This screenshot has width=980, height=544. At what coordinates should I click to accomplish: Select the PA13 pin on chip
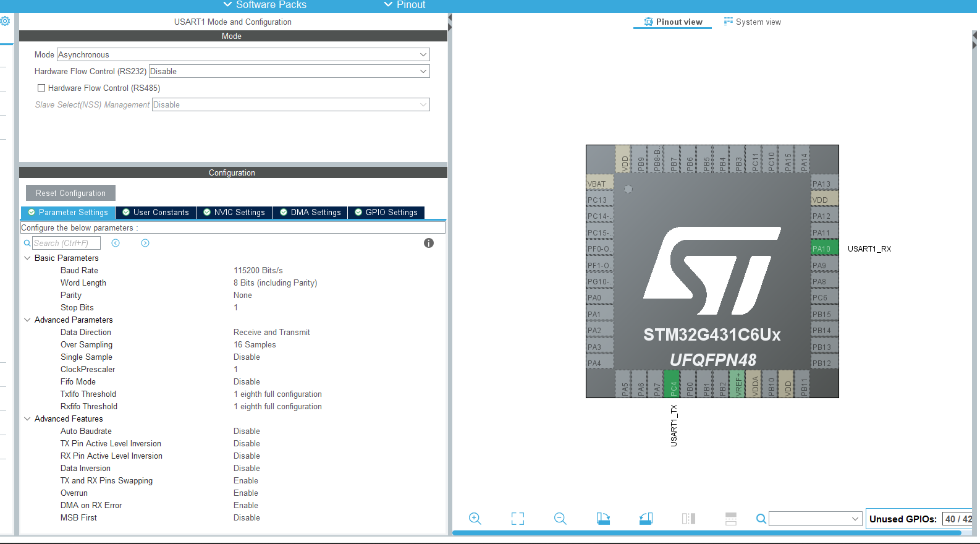[824, 184]
